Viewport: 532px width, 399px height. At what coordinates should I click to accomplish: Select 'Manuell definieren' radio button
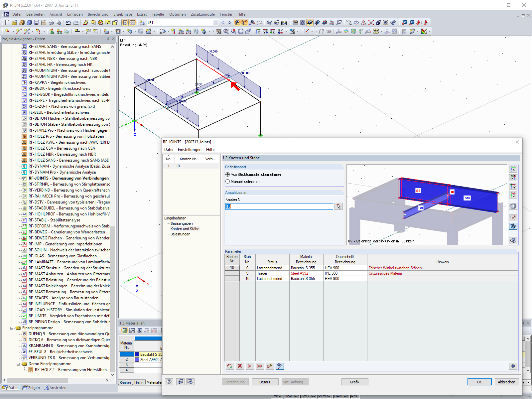point(227,182)
